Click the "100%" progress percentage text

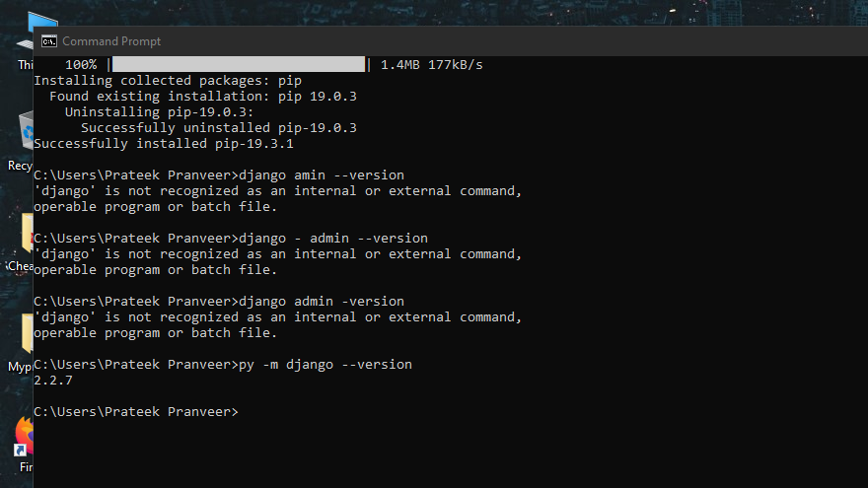pyautogui.click(x=81, y=64)
